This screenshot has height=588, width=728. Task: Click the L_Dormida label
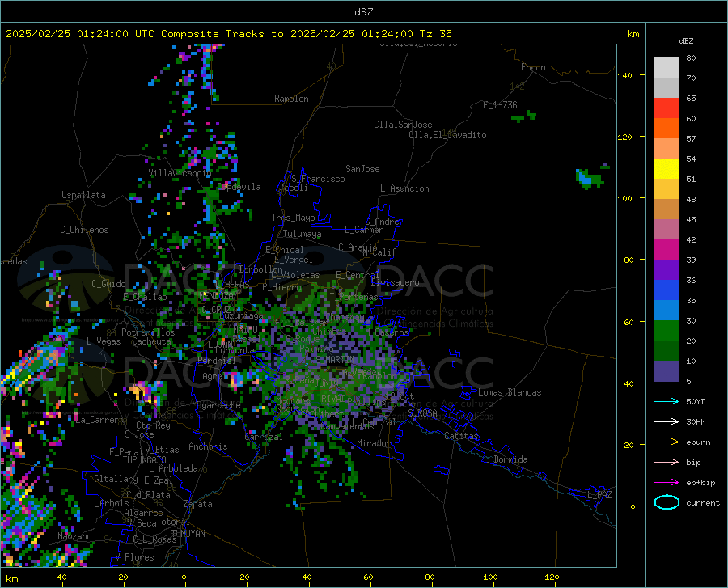505,459
